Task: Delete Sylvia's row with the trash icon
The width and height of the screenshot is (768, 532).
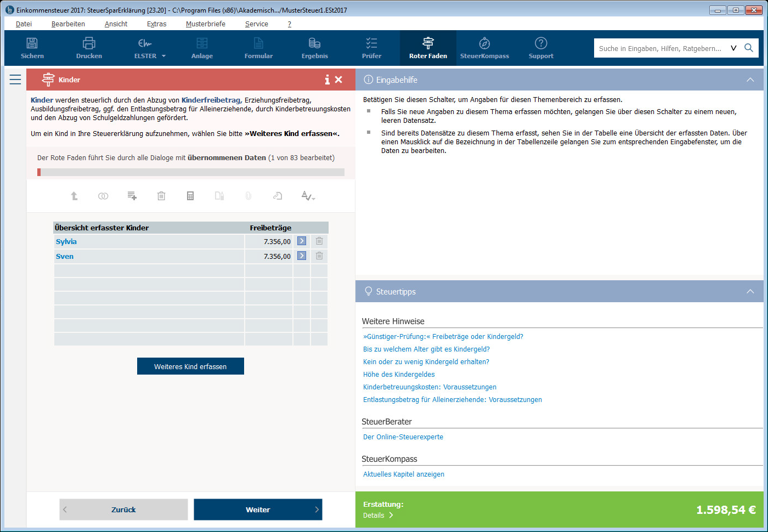Action: coord(319,241)
